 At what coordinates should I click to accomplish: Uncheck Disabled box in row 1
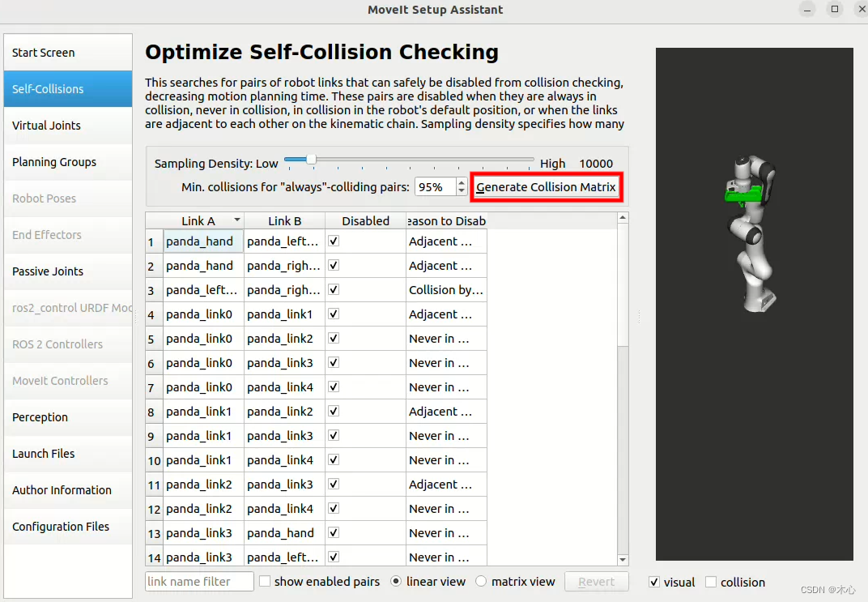[334, 241]
